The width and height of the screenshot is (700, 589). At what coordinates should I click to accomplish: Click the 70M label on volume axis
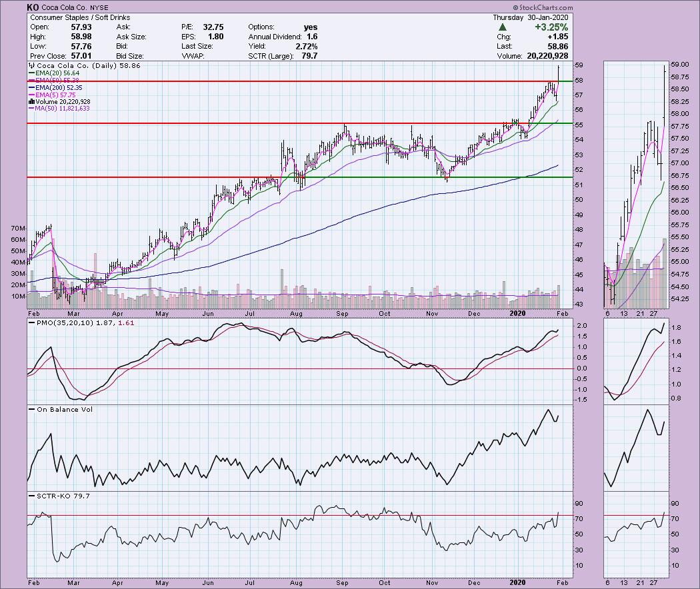point(18,229)
